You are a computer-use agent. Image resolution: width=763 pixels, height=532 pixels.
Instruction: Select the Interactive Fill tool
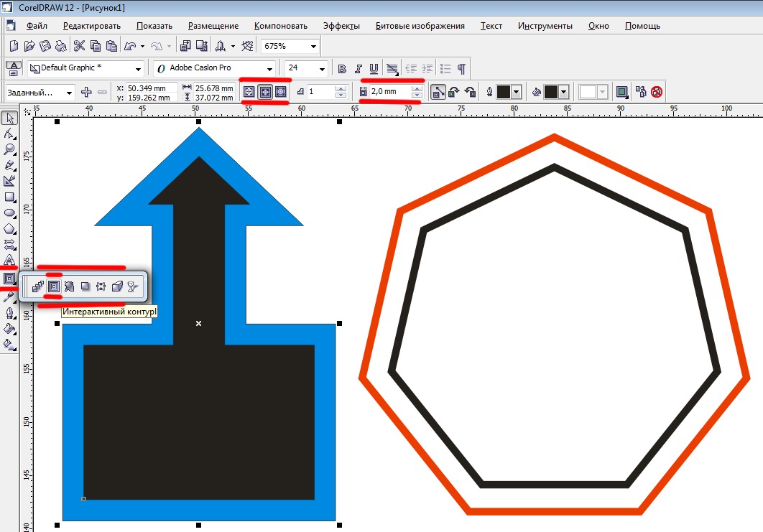9,345
